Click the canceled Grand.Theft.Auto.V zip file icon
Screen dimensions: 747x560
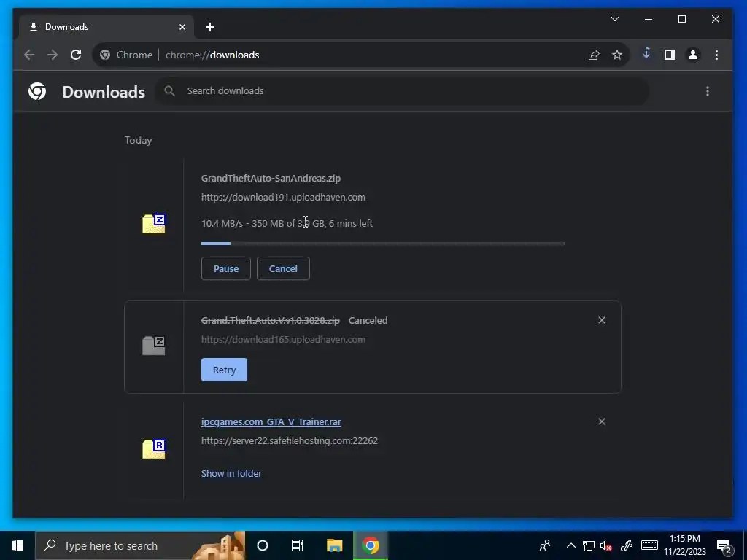point(153,346)
